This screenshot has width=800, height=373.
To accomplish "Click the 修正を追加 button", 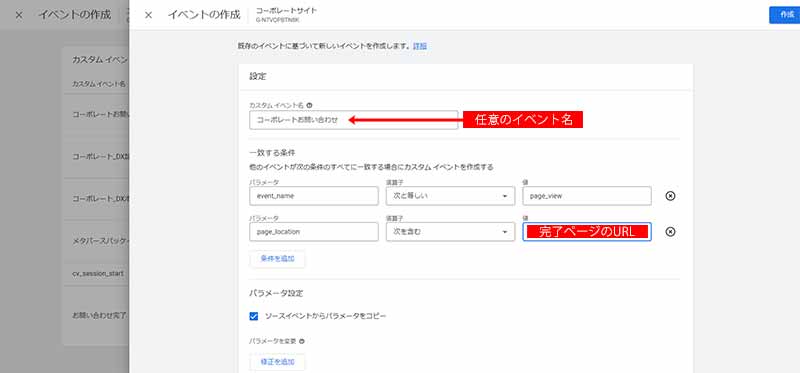I will click(x=278, y=362).
